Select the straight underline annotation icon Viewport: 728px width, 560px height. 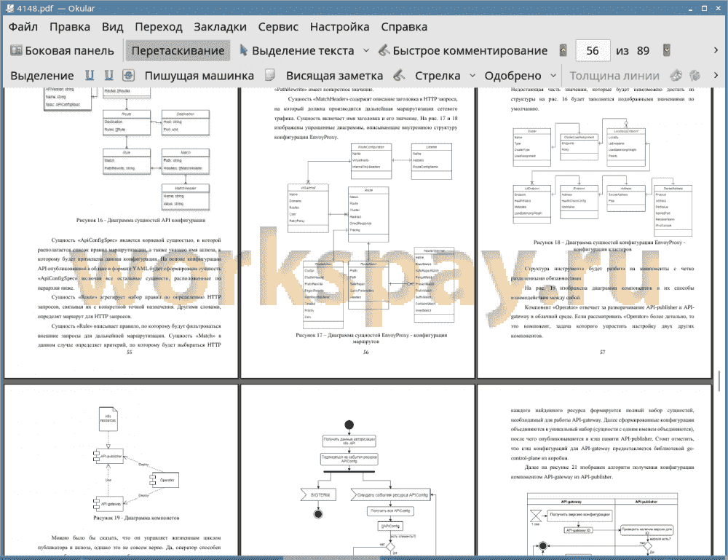89,75
